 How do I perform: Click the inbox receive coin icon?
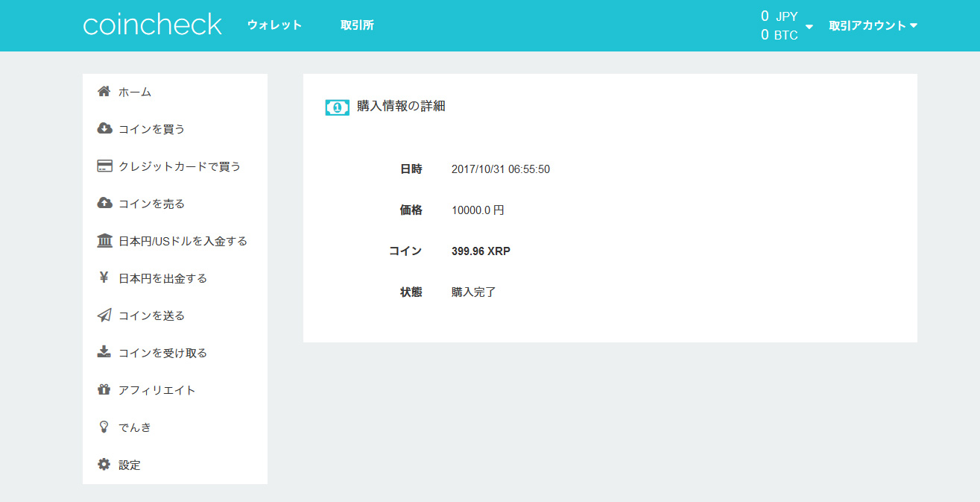[104, 353]
